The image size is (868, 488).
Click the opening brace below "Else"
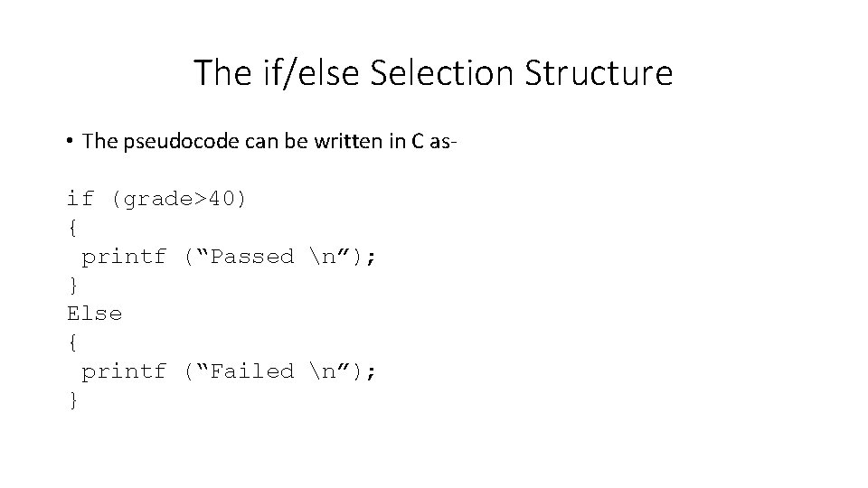pyautogui.click(x=72, y=343)
